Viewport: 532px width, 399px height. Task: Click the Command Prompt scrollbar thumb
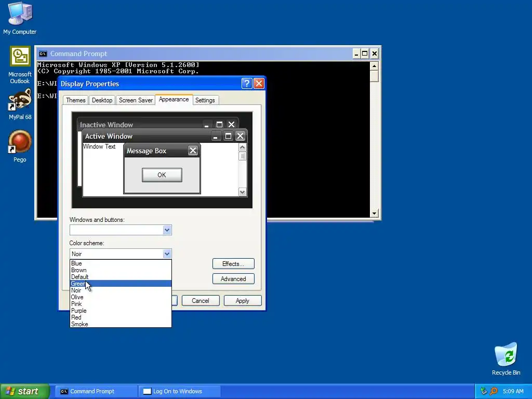[374, 76]
